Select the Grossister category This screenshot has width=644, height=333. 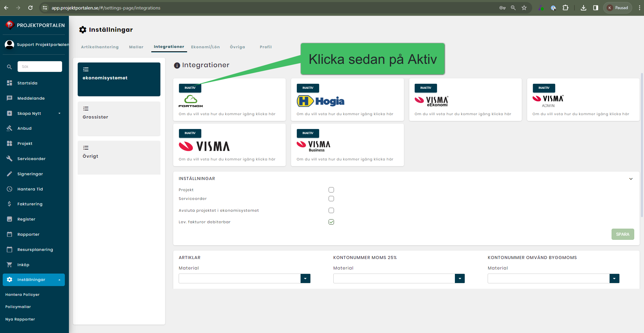[x=119, y=119]
